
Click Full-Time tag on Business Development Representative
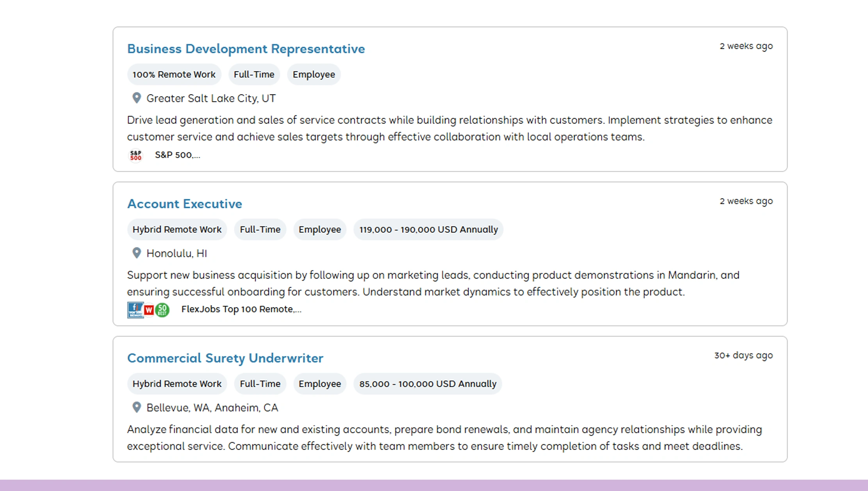(x=254, y=74)
